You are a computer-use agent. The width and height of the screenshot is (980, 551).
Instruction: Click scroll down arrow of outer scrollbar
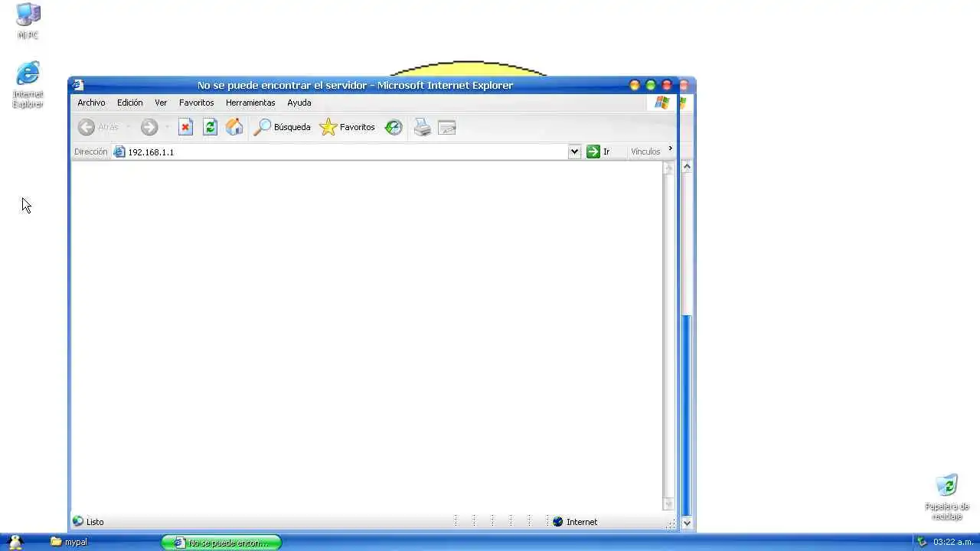click(x=687, y=523)
